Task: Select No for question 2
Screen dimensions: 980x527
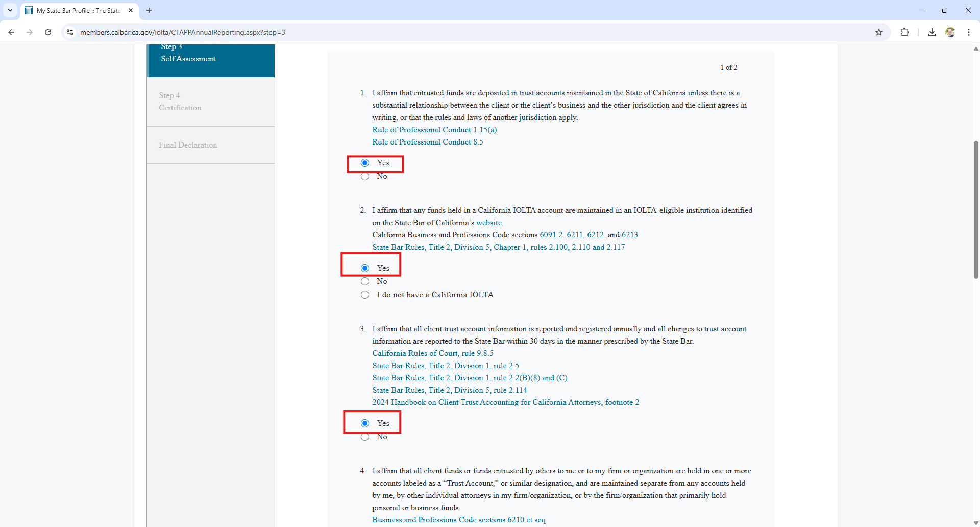Action: point(365,281)
